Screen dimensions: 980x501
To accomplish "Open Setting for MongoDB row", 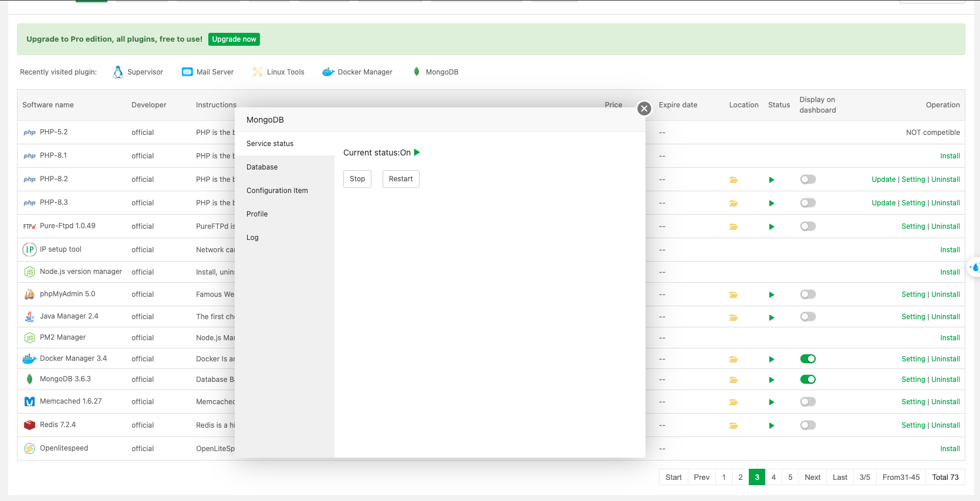I will (913, 380).
